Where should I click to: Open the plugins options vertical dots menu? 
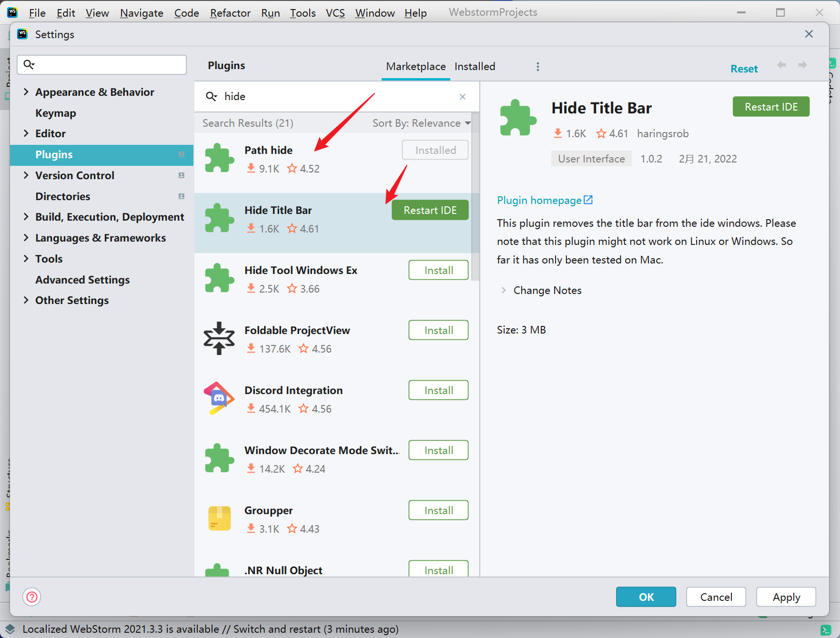pos(538,67)
